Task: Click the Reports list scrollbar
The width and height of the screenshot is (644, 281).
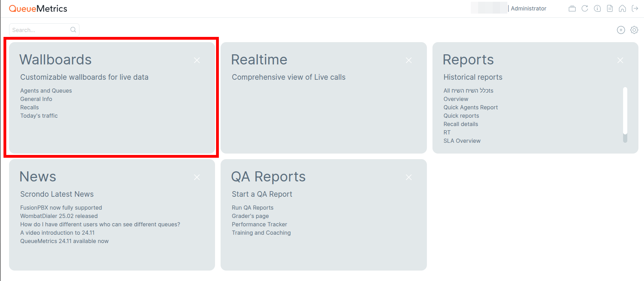Action: (625, 111)
